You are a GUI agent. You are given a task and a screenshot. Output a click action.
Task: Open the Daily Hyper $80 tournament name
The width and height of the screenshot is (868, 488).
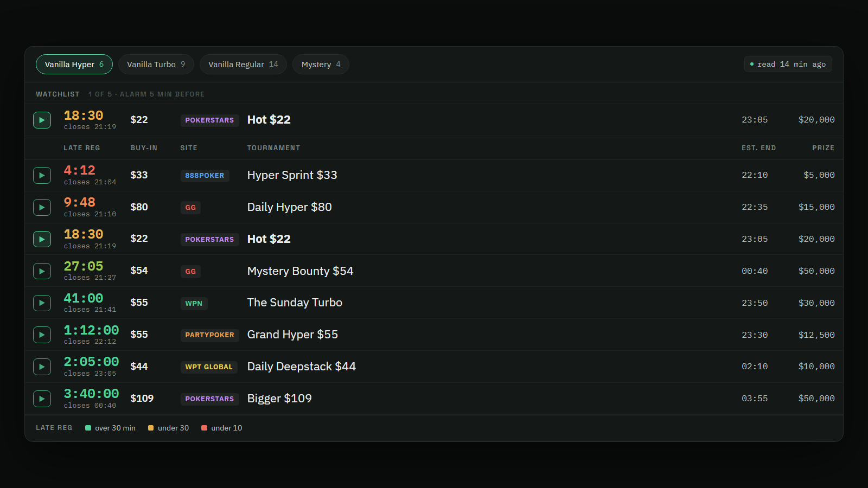tap(289, 207)
